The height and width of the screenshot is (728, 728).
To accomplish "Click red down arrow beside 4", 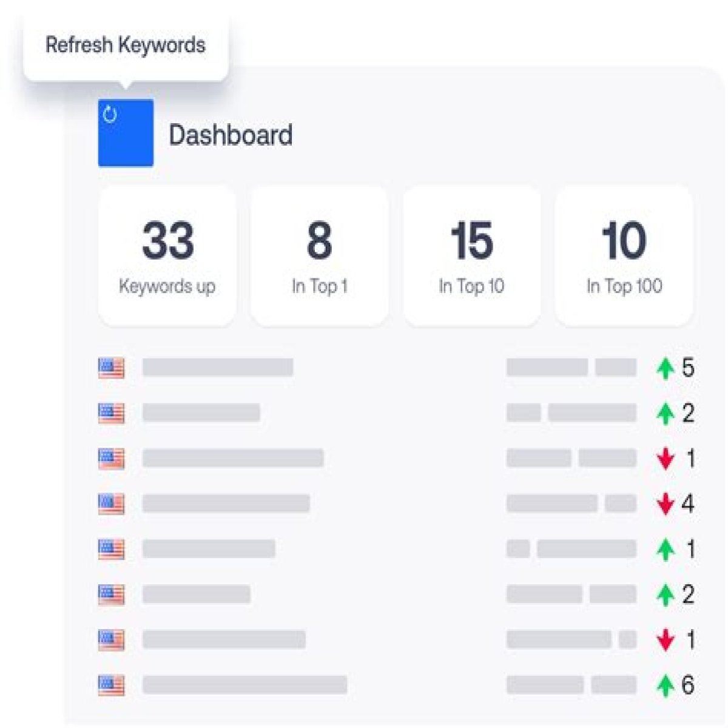I will click(x=666, y=504).
